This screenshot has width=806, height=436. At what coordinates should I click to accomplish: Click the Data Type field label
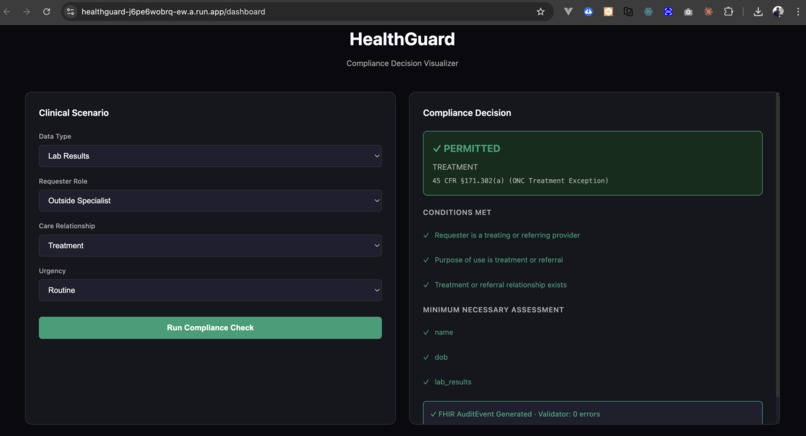55,136
